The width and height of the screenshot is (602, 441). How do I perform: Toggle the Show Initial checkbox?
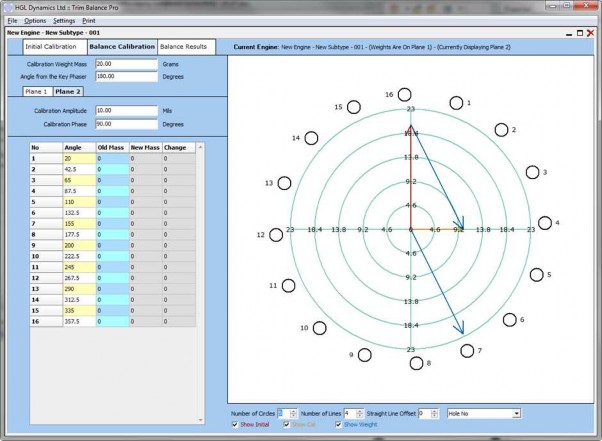pyautogui.click(x=236, y=425)
